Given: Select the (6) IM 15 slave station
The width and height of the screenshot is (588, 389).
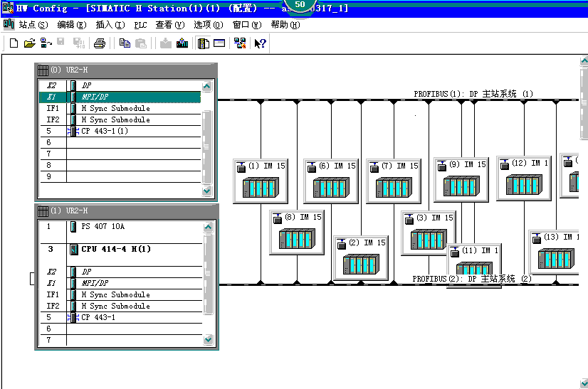Looking at the screenshot, I should (331, 181).
